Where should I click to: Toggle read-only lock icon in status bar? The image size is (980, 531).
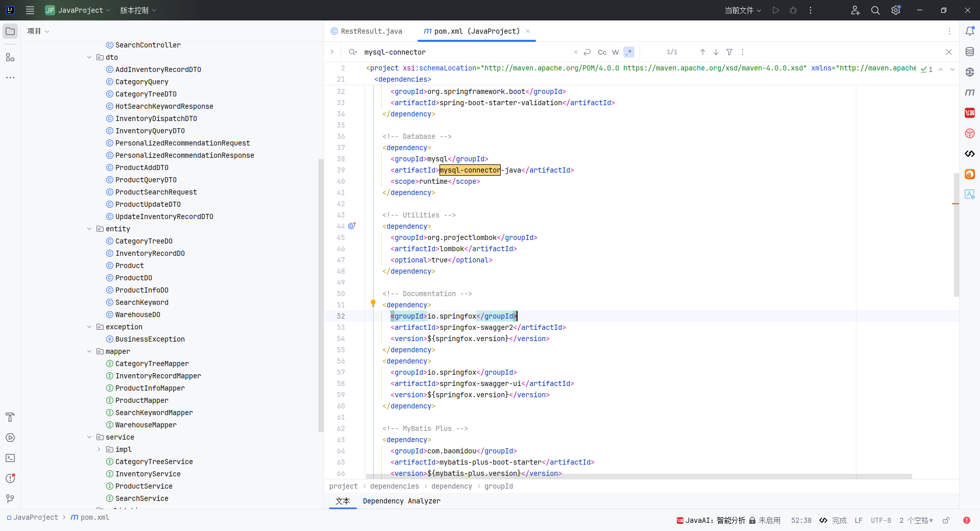946,520
